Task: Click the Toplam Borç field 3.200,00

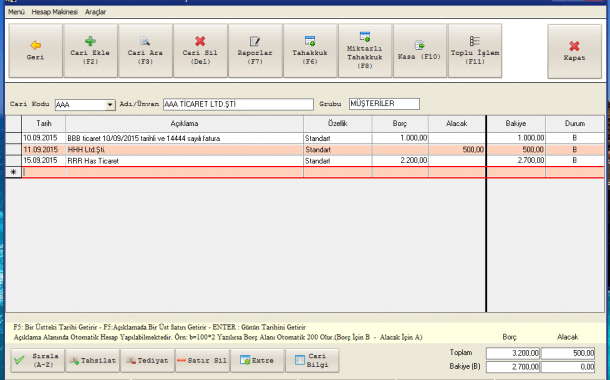Action: (513, 353)
